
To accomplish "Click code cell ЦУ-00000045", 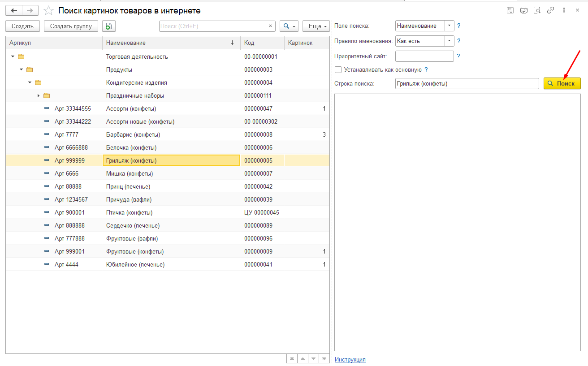I will [262, 212].
